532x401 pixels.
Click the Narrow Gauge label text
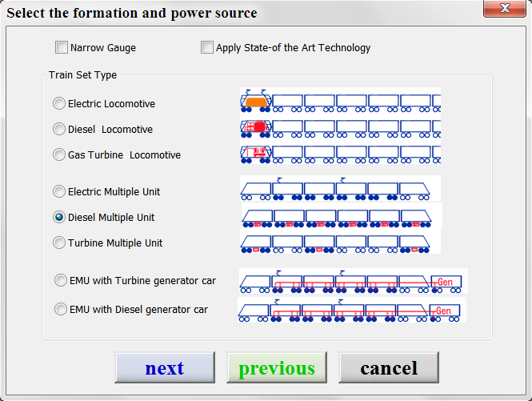[103, 48]
